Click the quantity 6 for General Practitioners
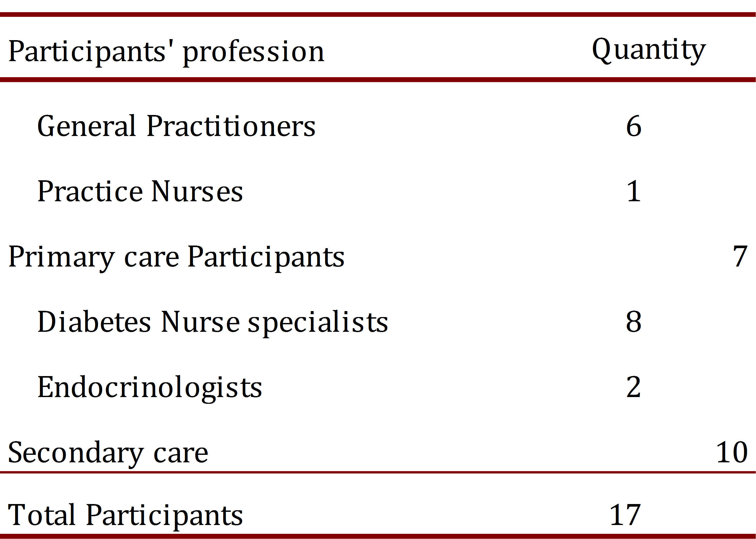The image size is (756, 539). 633,126
